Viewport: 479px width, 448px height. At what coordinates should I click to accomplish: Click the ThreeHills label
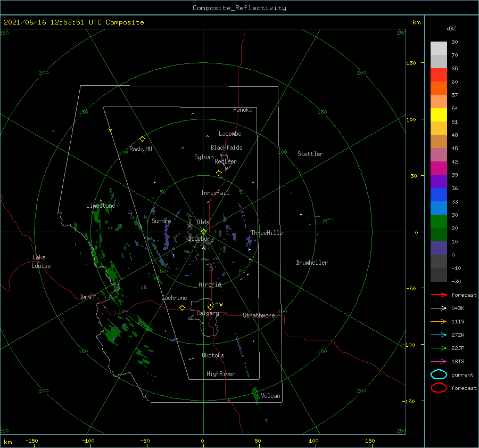tap(267, 233)
